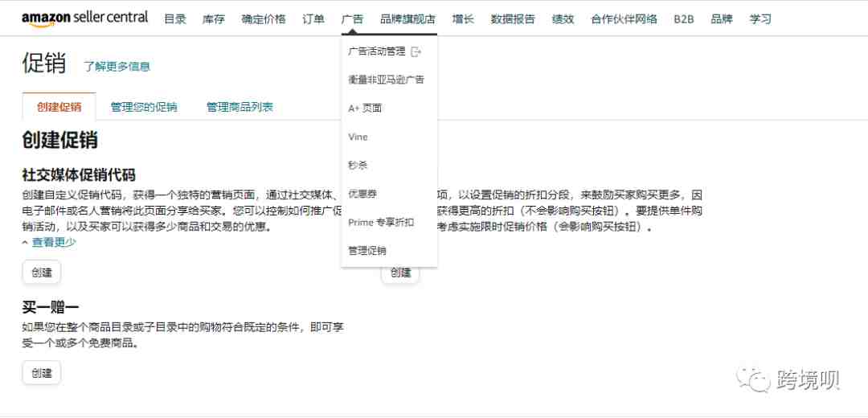The height and width of the screenshot is (418, 868).
Task: Choose 优惠券 in the dropdown
Action: tap(362, 194)
